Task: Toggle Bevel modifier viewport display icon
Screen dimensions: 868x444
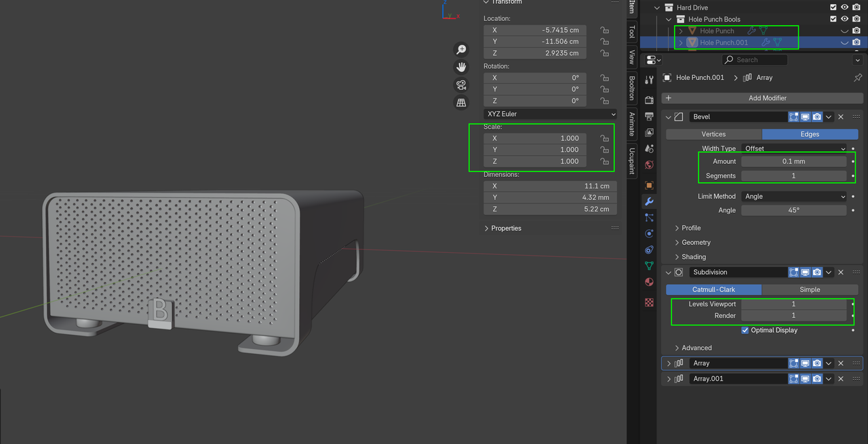Action: (x=805, y=117)
